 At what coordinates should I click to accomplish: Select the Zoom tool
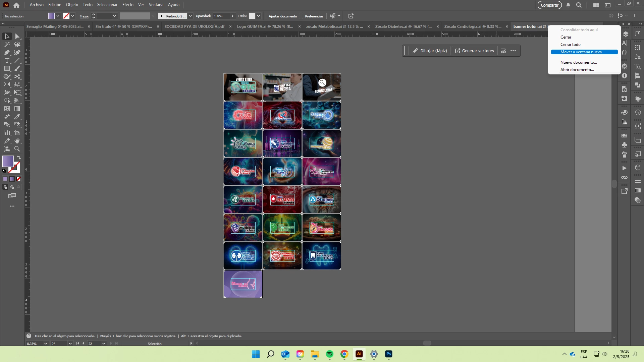(x=17, y=149)
